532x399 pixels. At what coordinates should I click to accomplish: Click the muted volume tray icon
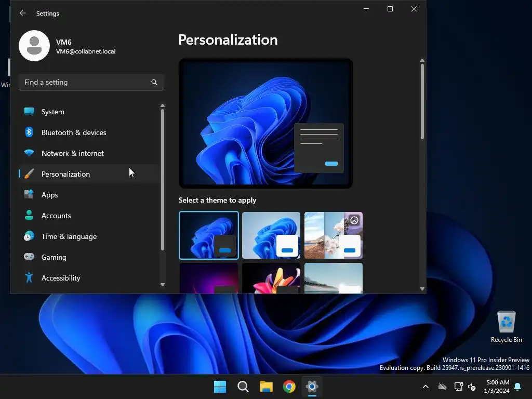tap(472, 387)
